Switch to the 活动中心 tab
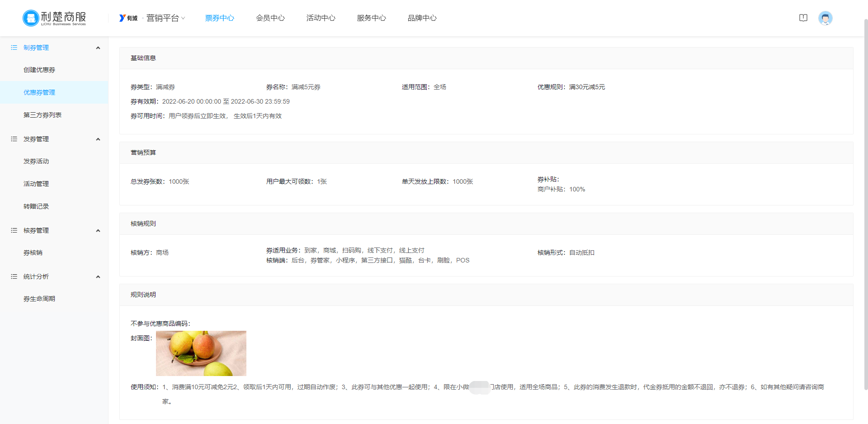Screen dimensions: 868x424 pyautogui.click(x=321, y=18)
